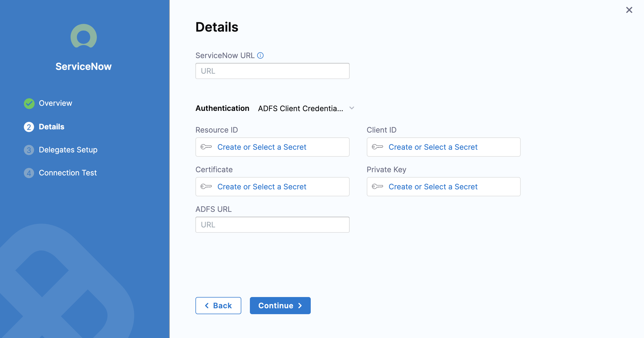
Task: Open ADFS URL input field
Action: click(273, 224)
